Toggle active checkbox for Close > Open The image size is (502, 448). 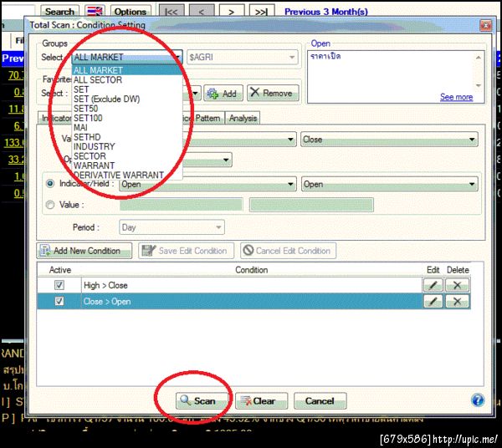tap(59, 301)
